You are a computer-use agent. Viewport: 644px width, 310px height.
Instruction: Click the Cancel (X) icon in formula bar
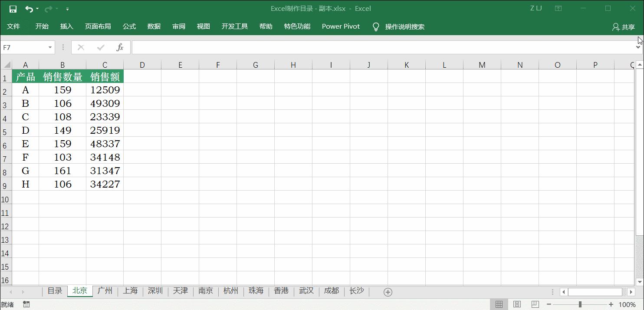[x=81, y=47]
